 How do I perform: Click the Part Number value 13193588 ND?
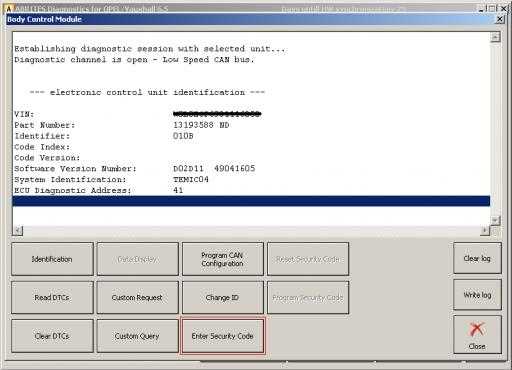pos(201,125)
